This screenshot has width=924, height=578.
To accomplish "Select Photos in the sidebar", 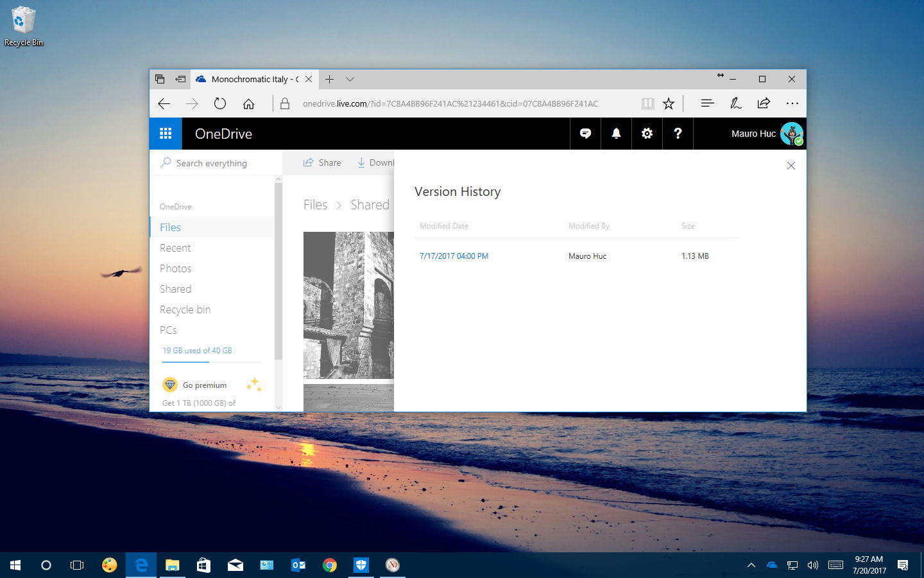I will point(212,268).
